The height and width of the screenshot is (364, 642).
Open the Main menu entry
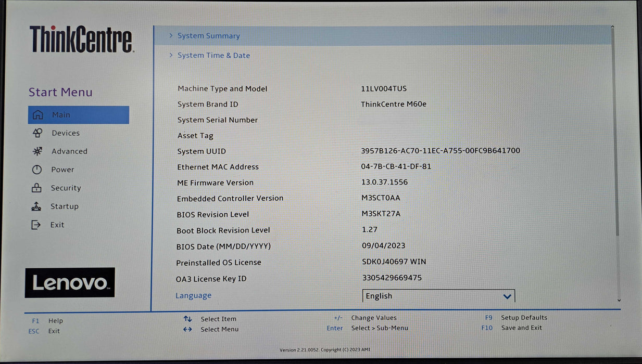tap(79, 115)
